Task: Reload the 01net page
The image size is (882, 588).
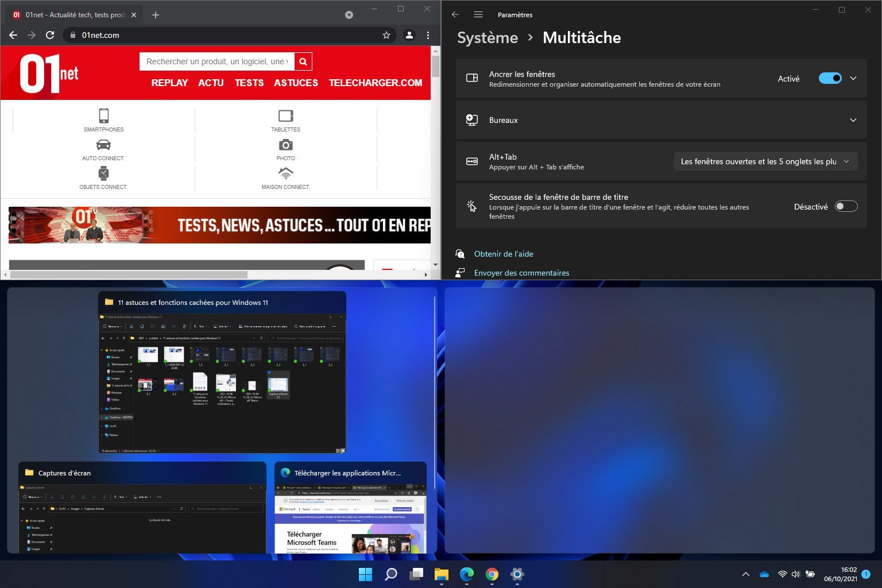Action: [50, 35]
